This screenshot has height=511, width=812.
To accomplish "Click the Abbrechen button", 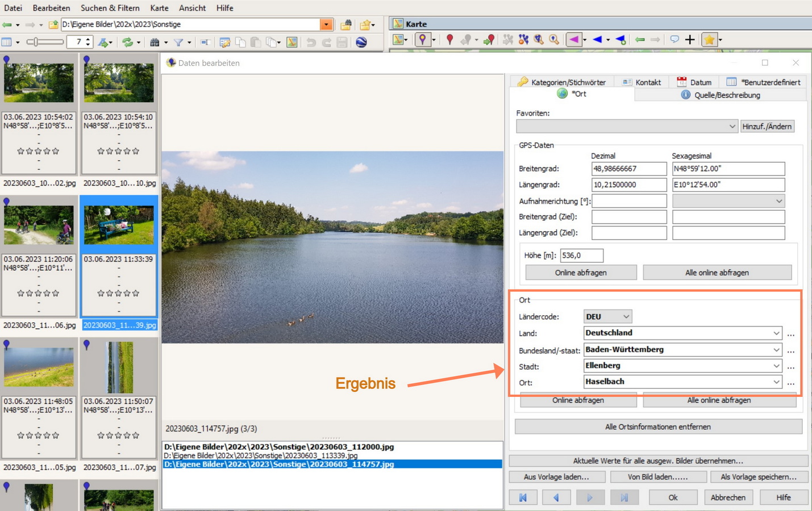I will [728, 497].
